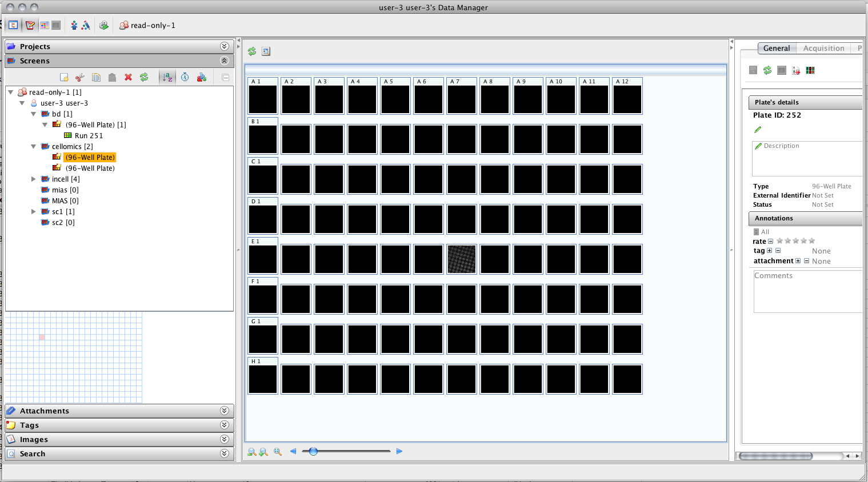This screenshot has width=868, height=482.
Task: Select the General tab
Action: (776, 49)
